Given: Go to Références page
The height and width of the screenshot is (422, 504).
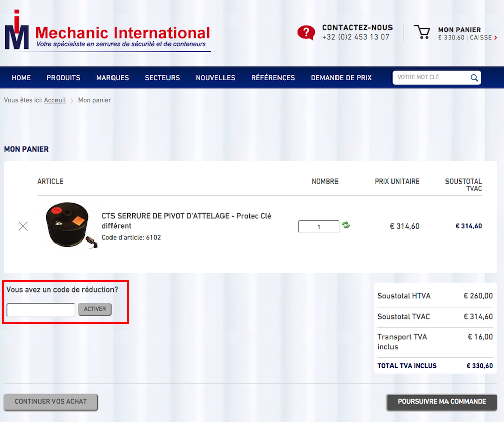Looking at the screenshot, I should pos(273,78).
